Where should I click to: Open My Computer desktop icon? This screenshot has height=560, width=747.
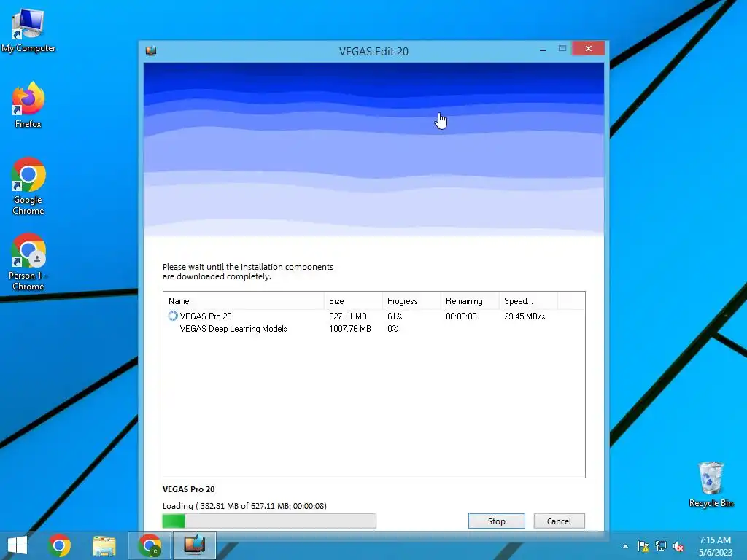[28, 31]
